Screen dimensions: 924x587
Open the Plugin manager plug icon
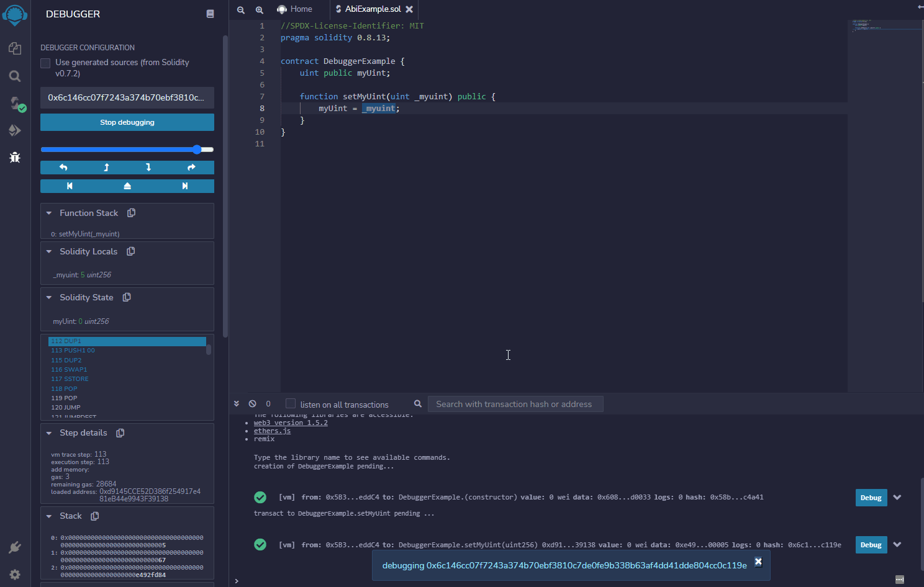pos(15,547)
